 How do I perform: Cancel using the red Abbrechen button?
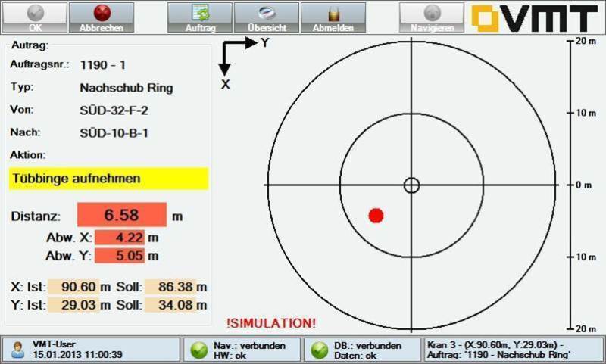pyautogui.click(x=102, y=17)
